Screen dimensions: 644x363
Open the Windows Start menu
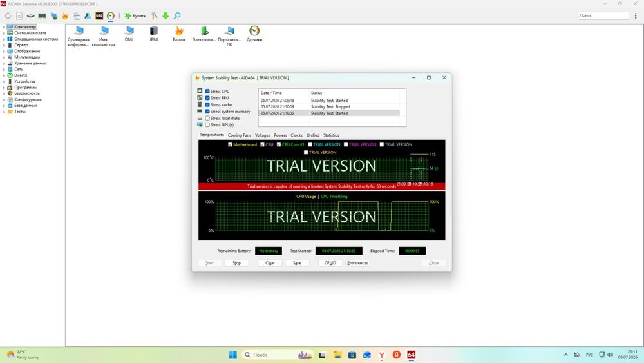(x=233, y=355)
